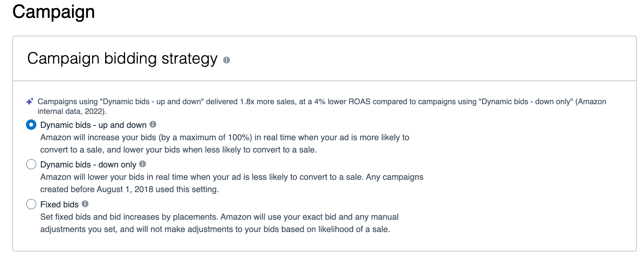Click the 'Fixed bids' label text

[59, 204]
